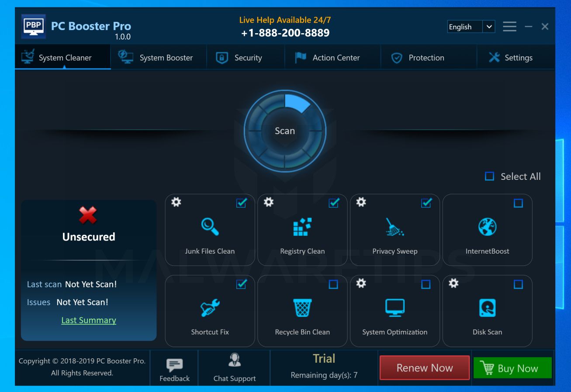The image size is (571, 392).
Task: Click the green Buy Now button
Action: coord(512,368)
